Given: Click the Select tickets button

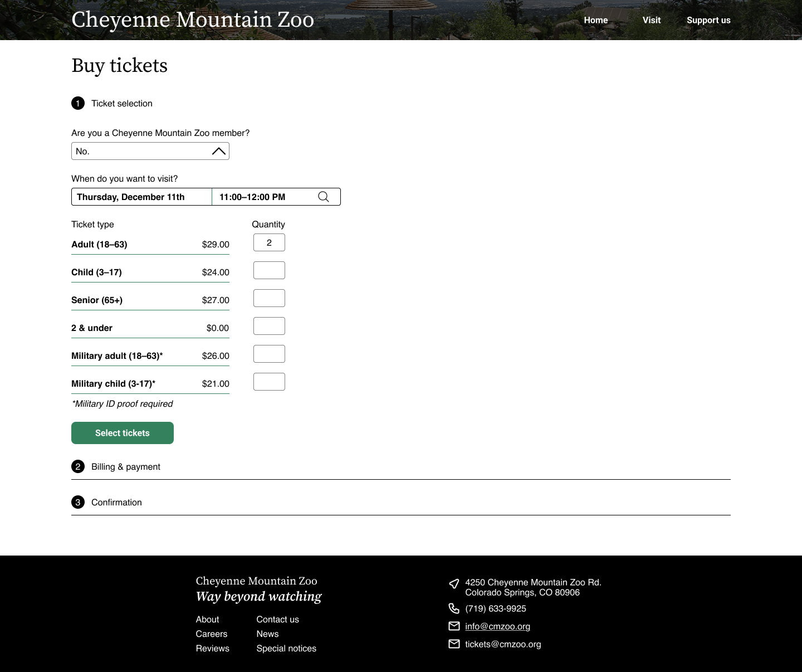Looking at the screenshot, I should tap(123, 433).
